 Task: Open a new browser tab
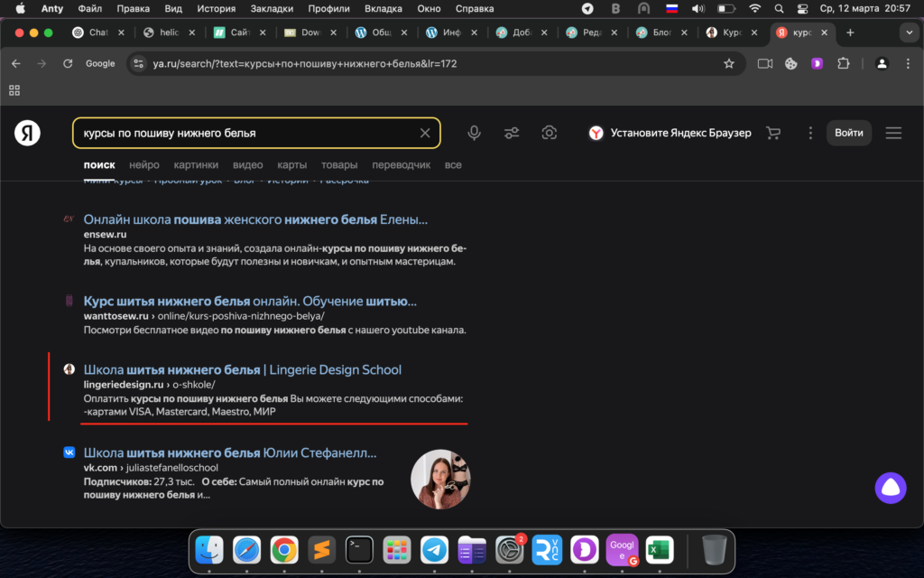(850, 33)
